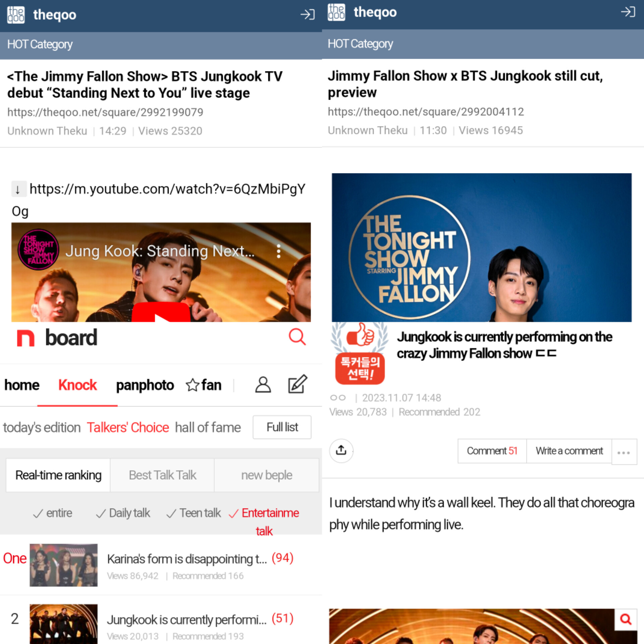Click the Write a comment button
Viewport: 644px width, 644px height.
569,451
